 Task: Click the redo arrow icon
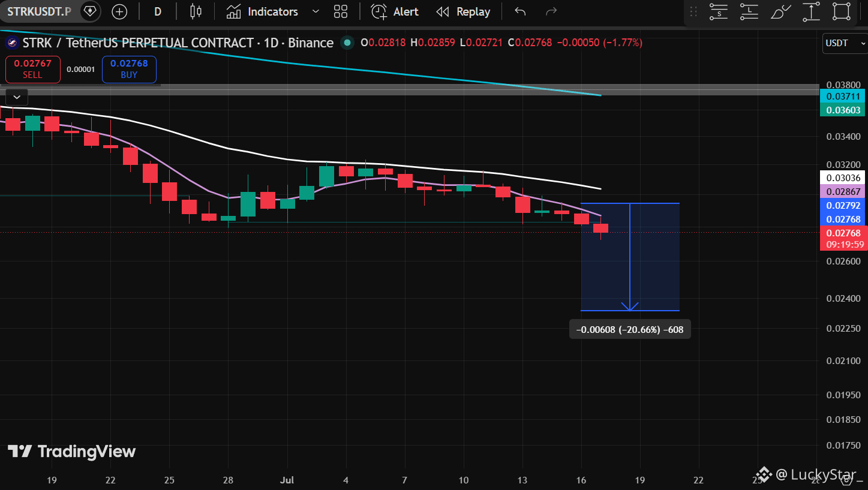pos(551,11)
